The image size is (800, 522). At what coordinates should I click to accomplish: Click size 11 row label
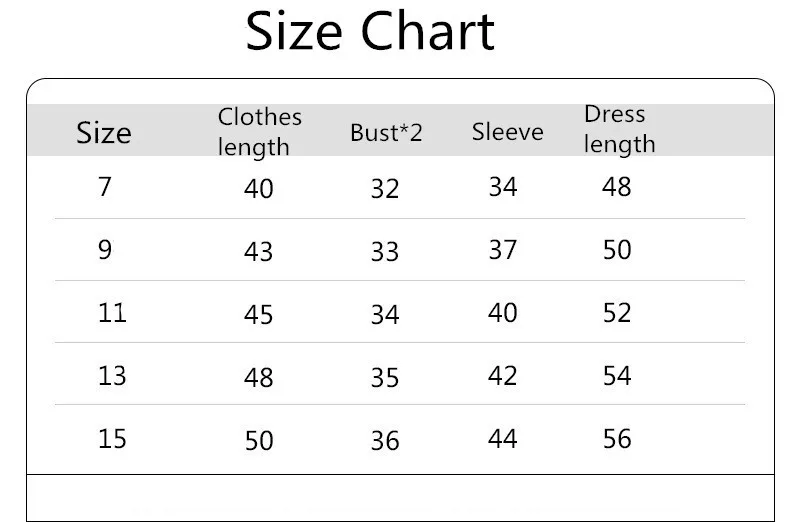(x=112, y=312)
